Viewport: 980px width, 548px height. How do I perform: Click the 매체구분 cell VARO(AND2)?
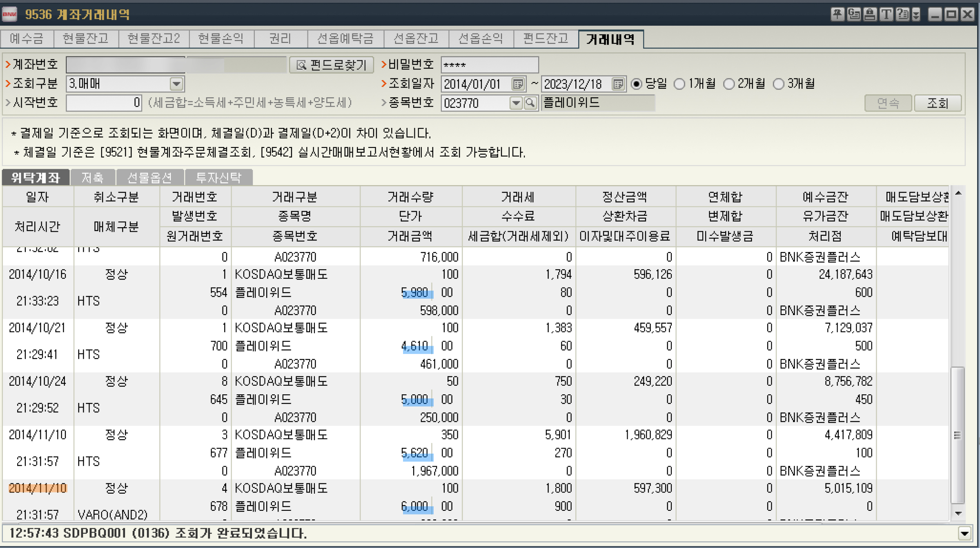[113, 514]
